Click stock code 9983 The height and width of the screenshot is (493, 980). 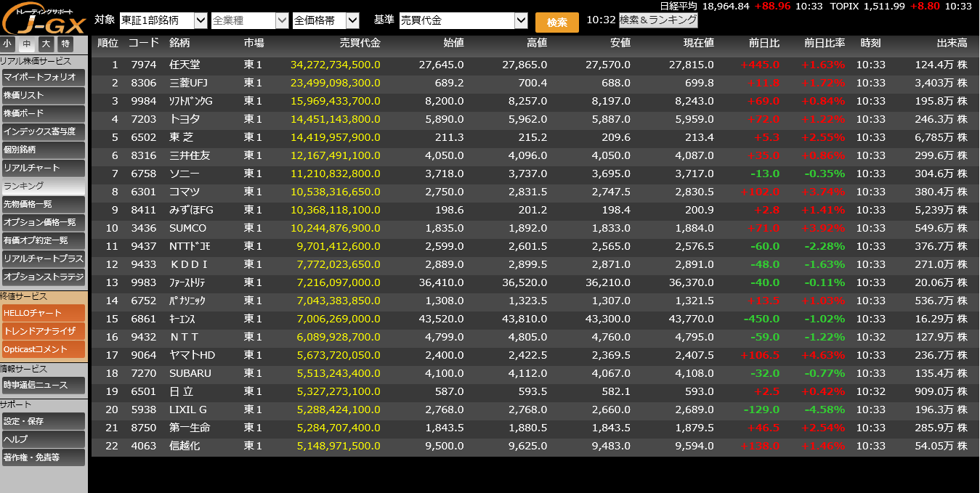[x=144, y=282]
